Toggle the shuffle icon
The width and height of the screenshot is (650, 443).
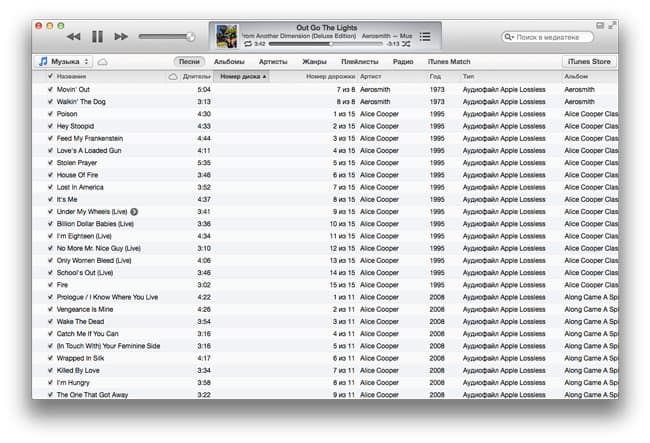(x=406, y=44)
